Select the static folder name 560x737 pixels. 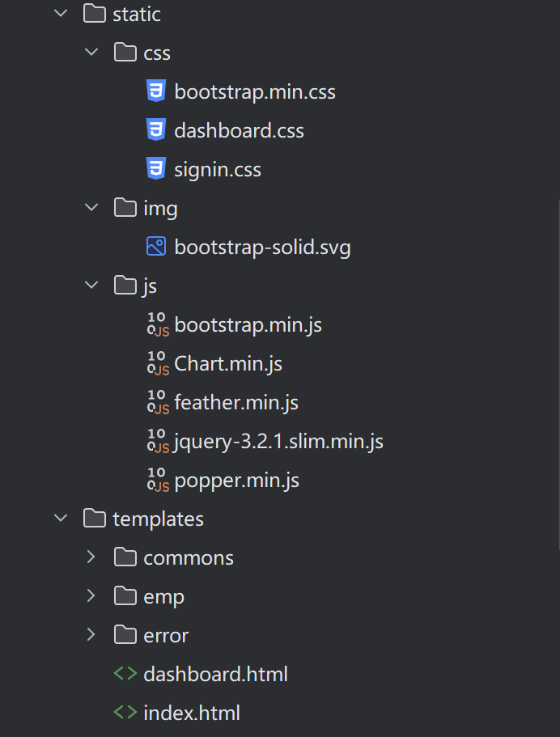[136, 14]
